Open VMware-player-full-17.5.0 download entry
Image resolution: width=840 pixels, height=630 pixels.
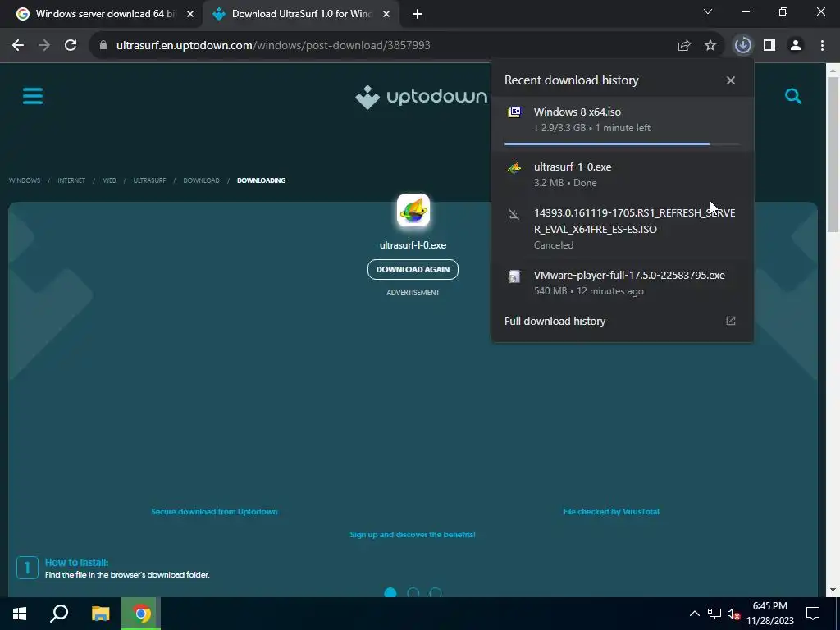[x=622, y=283]
